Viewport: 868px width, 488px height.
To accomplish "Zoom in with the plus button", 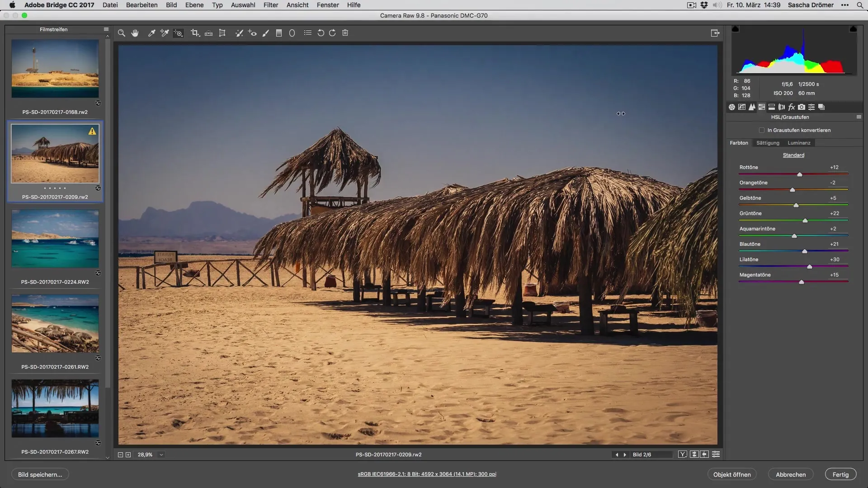I will point(128,455).
